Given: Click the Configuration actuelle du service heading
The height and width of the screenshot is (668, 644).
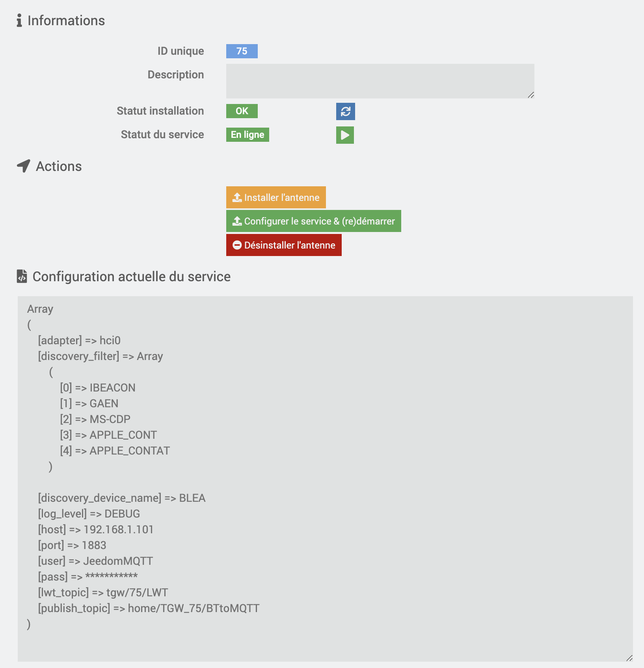Looking at the screenshot, I should tap(132, 276).
